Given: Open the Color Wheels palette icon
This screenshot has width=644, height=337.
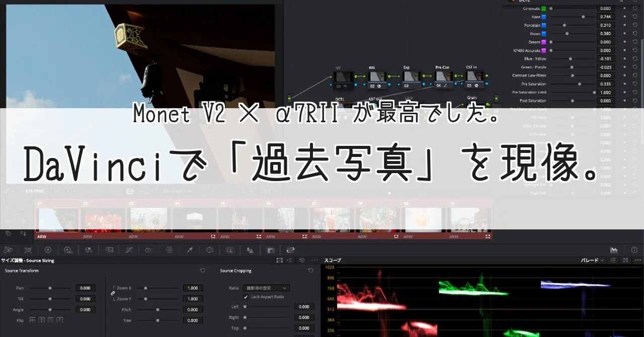Looking at the screenshot, I should point(48,249).
